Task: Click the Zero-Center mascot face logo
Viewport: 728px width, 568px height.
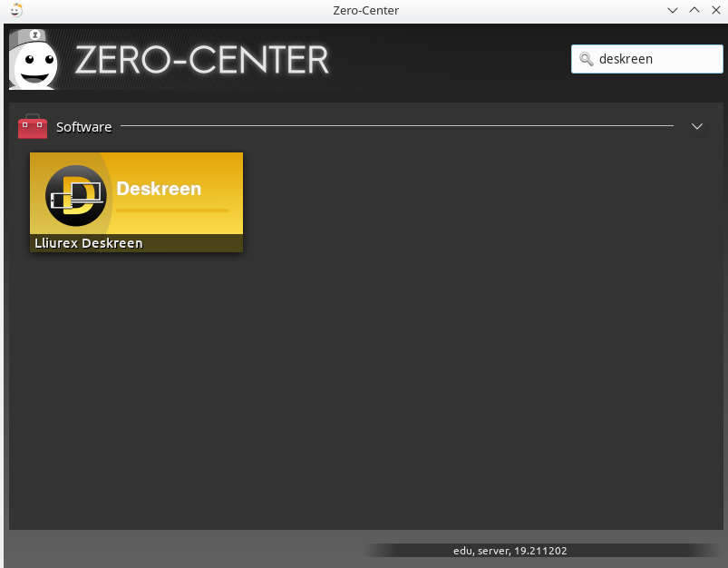Action: 33,60
